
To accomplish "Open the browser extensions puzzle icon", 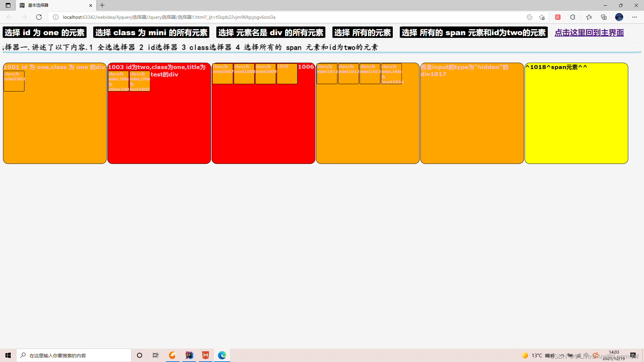I will tap(573, 17).
